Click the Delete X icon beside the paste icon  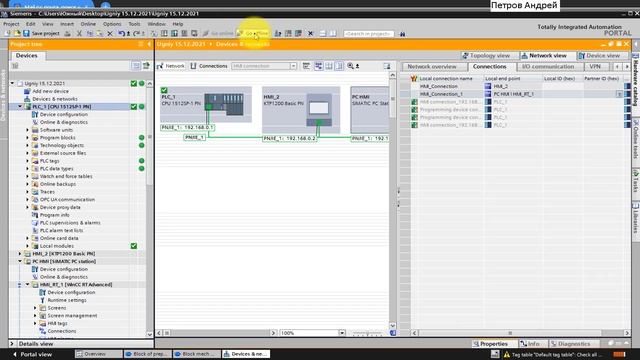tap(110, 33)
